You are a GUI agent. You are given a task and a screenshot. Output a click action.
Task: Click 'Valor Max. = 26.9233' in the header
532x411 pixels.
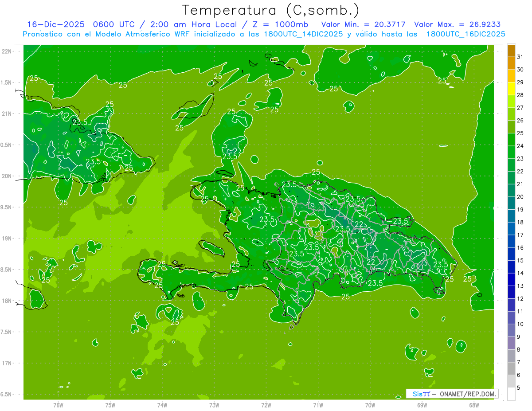[x=458, y=24]
